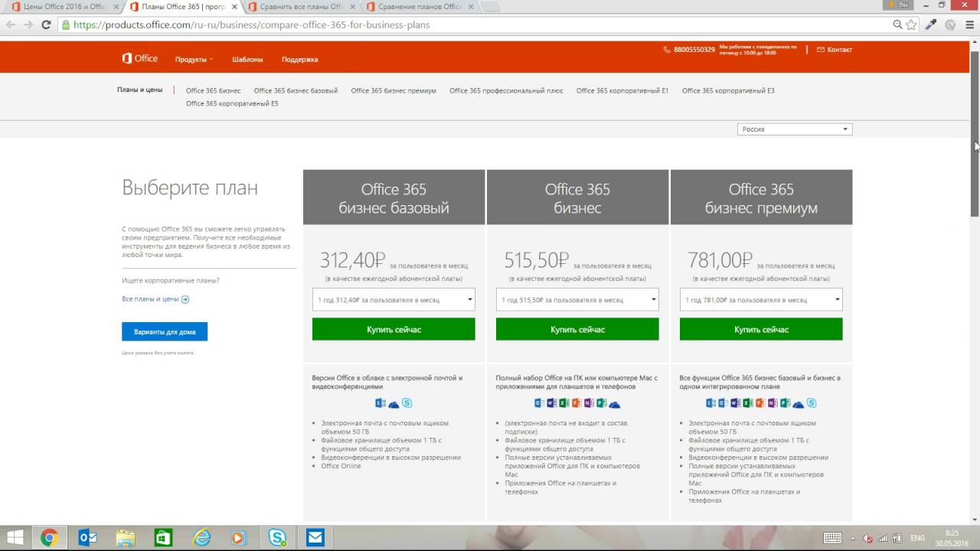Click the circled arrow next to Все планы и цены
The image size is (980, 551).
[x=185, y=299]
